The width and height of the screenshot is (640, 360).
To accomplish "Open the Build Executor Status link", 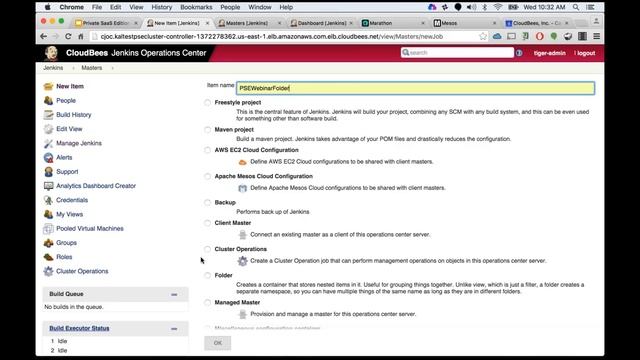I will [79, 328].
